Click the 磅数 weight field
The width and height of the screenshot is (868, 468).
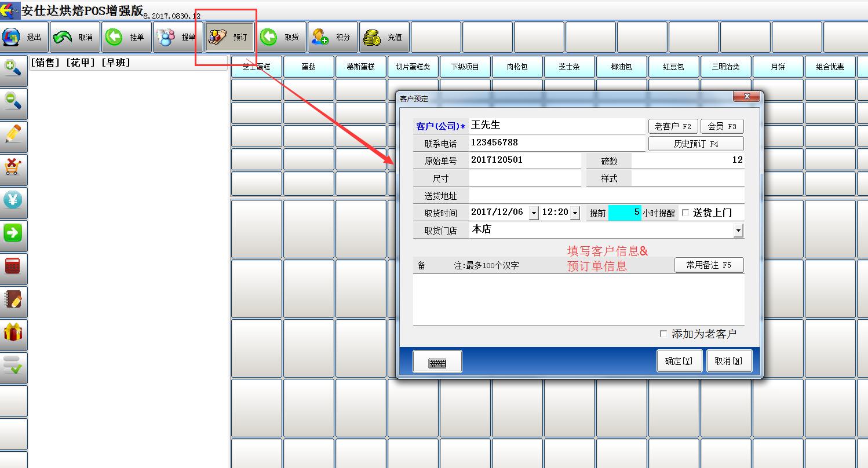click(x=688, y=160)
